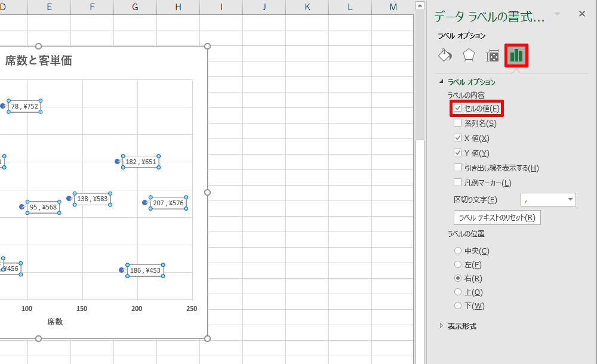Image resolution: width=597 pixels, height=364 pixels.
Task: Click the axis value 150
Action: pyautogui.click(x=82, y=309)
